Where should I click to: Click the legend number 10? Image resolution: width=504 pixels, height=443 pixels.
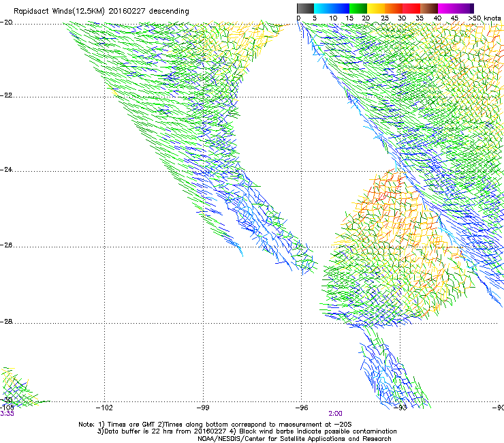tap(333, 18)
